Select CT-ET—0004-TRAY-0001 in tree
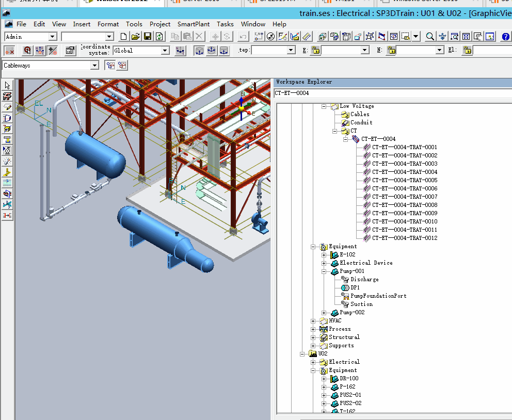The image size is (512, 420). pyautogui.click(x=405, y=147)
